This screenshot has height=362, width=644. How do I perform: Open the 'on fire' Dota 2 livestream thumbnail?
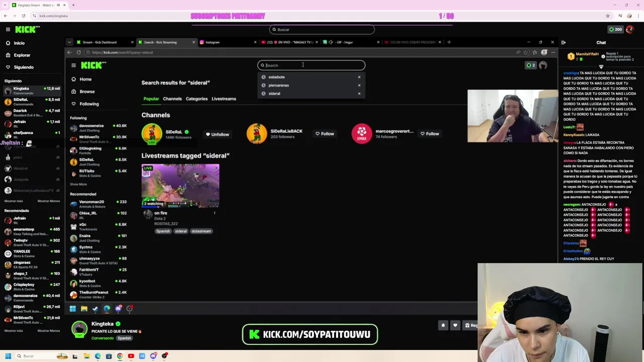pyautogui.click(x=180, y=186)
